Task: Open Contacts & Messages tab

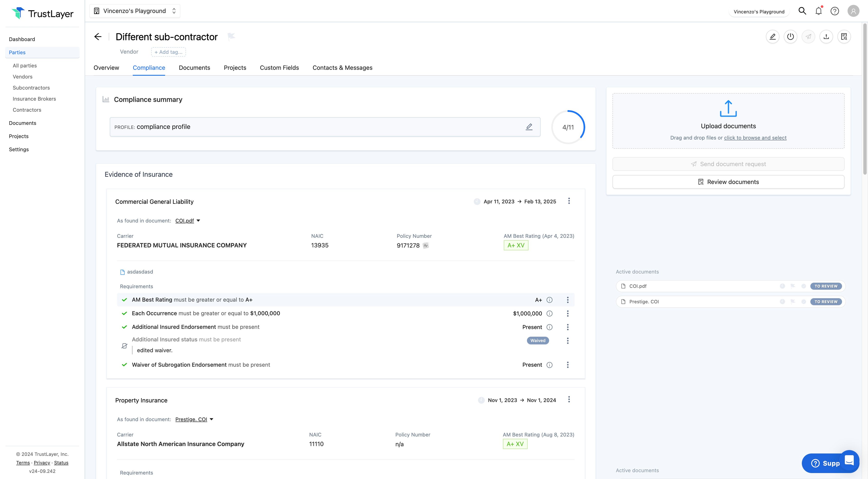Action: (342, 68)
